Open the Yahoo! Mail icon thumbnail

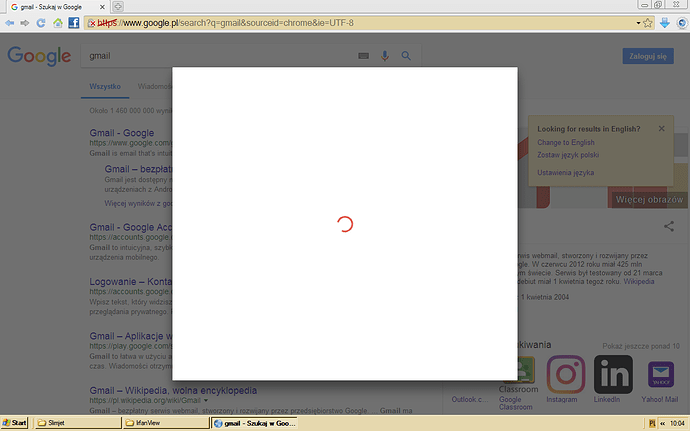tap(660, 374)
